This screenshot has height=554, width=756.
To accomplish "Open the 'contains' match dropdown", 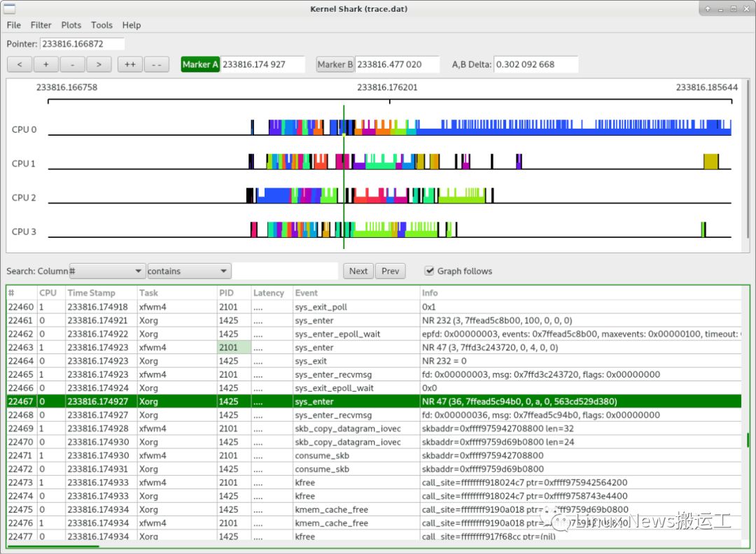I will 188,271.
